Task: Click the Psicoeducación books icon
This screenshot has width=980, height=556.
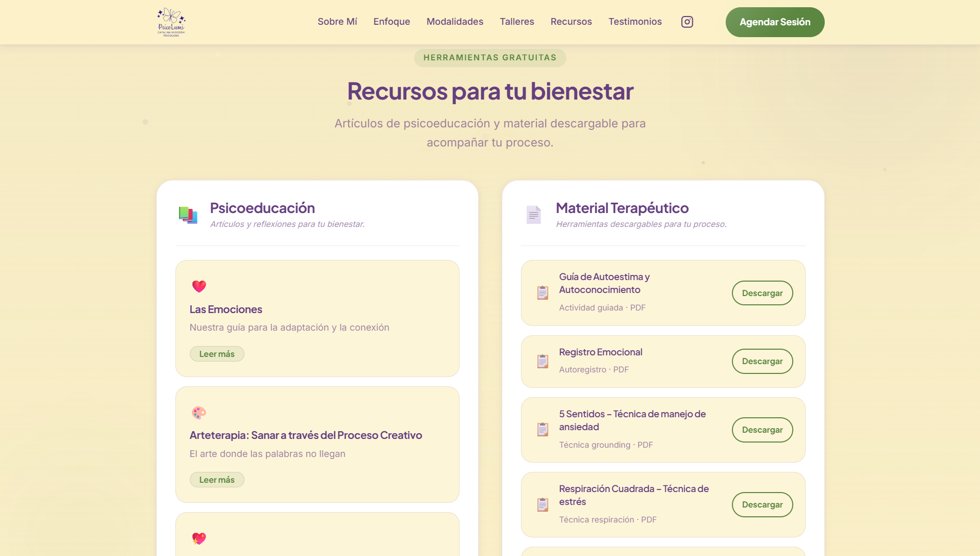Action: (x=188, y=215)
